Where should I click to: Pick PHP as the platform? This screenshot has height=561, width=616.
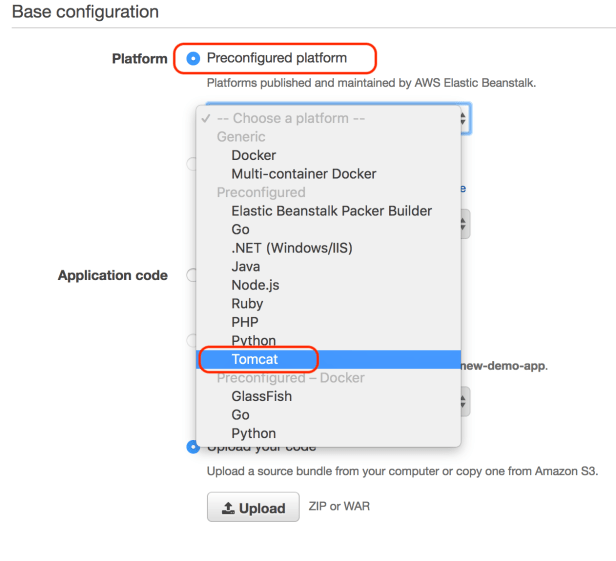(x=246, y=322)
